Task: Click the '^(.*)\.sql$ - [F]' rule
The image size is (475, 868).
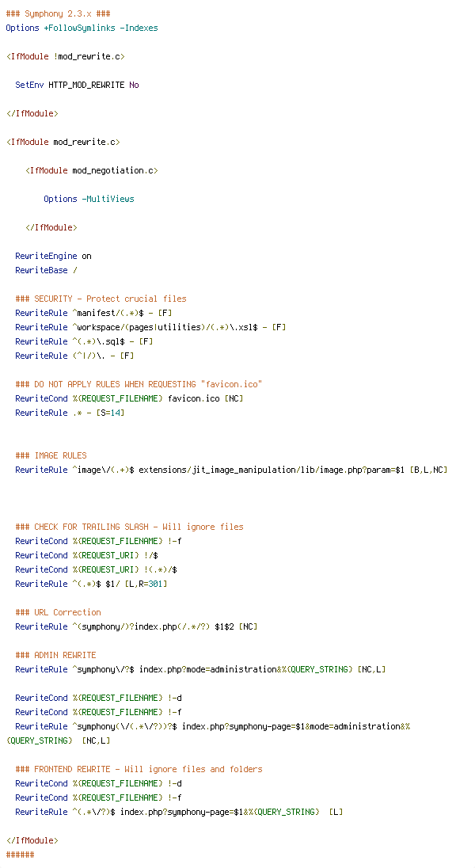Action: click(x=84, y=341)
